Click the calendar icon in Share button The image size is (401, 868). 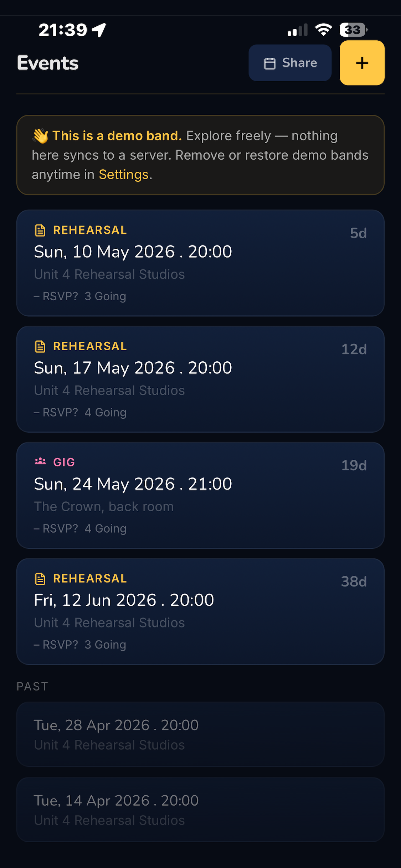[270, 63]
